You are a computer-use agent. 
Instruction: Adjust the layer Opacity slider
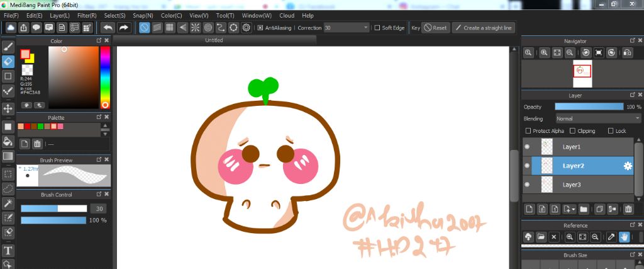click(x=589, y=106)
